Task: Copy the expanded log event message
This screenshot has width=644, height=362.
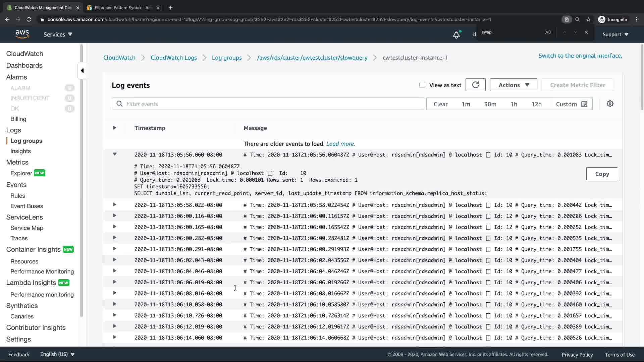Action: coord(602,174)
